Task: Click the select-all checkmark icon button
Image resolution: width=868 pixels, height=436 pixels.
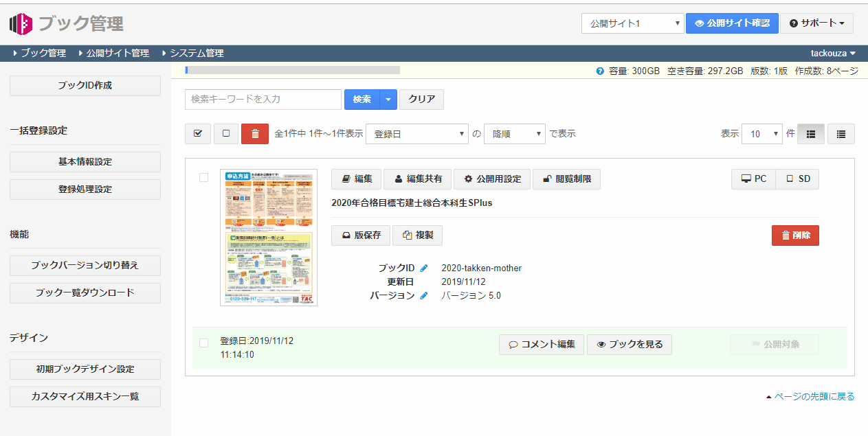Action: tap(198, 134)
